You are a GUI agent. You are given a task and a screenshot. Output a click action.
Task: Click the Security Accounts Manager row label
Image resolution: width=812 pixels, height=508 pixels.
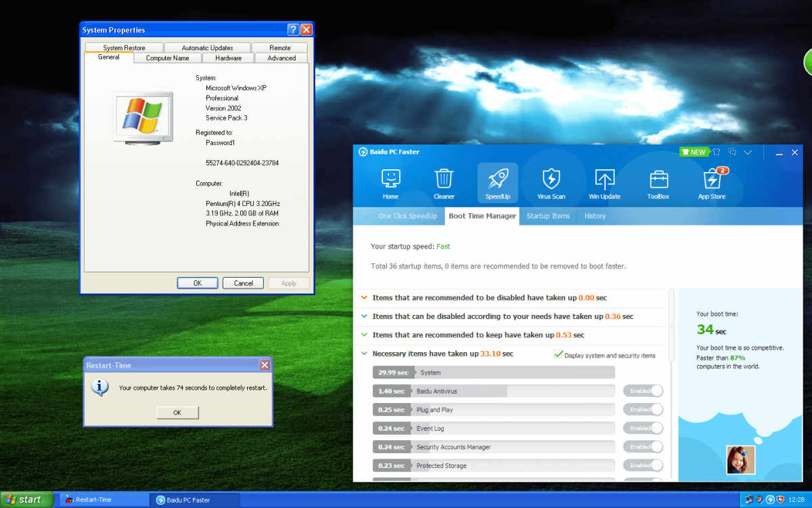coord(453,447)
